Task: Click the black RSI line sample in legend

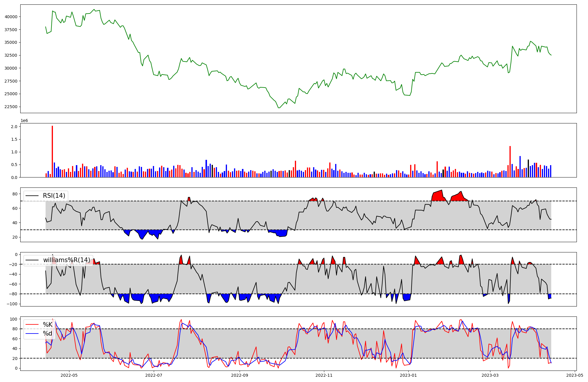Action: click(x=32, y=196)
